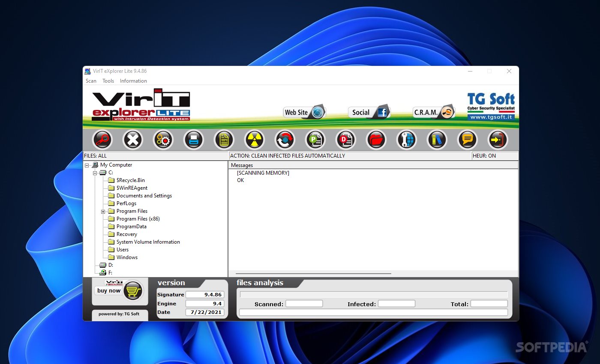Select the $Recycle.Bin folder
600x364 pixels.
131,180
